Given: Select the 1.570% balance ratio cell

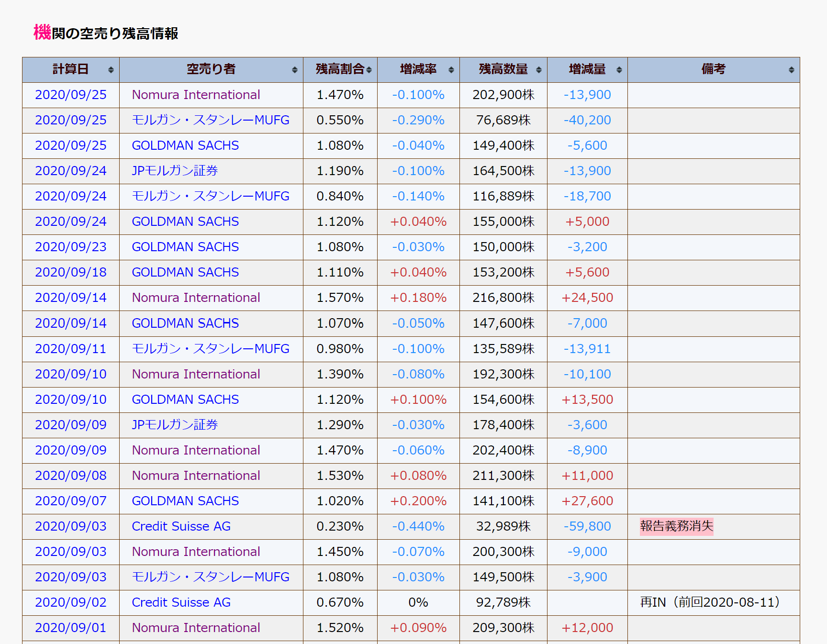Looking at the screenshot, I should [x=340, y=298].
